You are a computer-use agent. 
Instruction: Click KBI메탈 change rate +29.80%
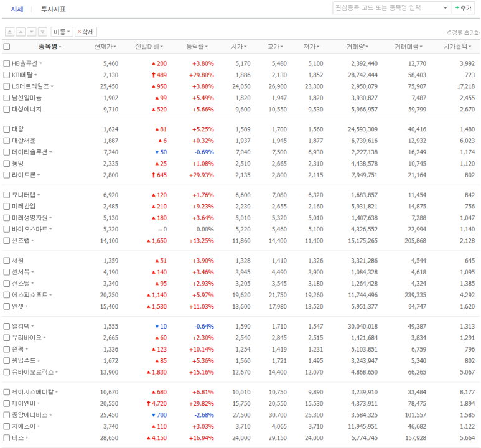point(201,75)
